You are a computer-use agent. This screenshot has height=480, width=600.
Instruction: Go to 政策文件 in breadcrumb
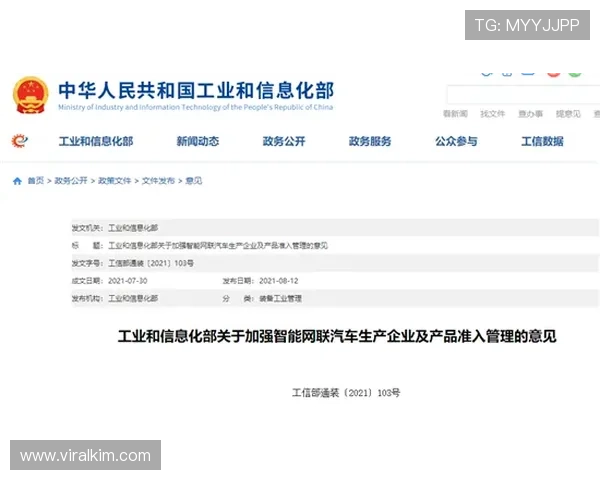tap(114, 181)
